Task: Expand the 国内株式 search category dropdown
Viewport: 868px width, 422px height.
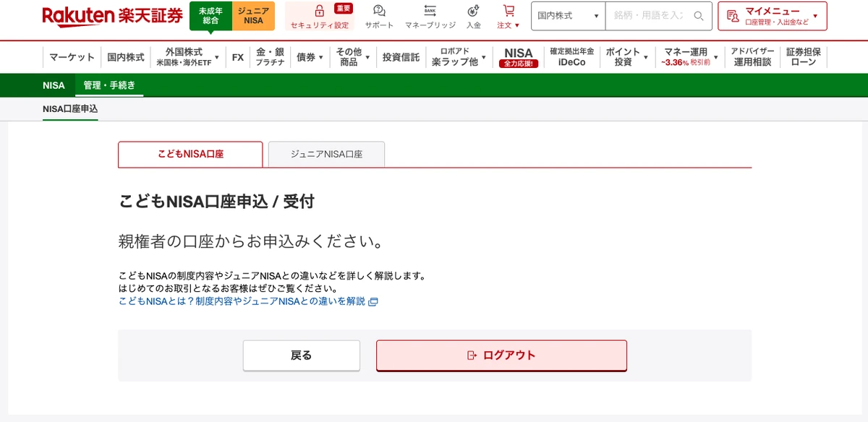Action: (569, 16)
